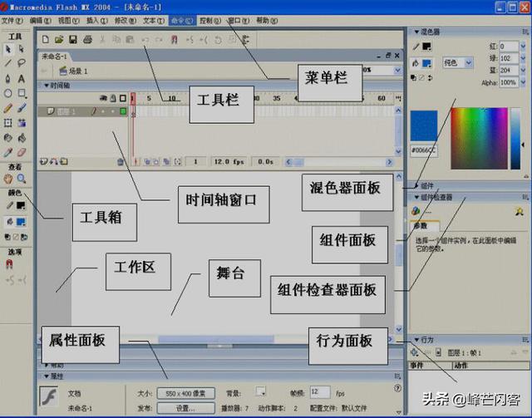Expand the 组件 components panel
This screenshot has width=532, height=418.
point(416,185)
